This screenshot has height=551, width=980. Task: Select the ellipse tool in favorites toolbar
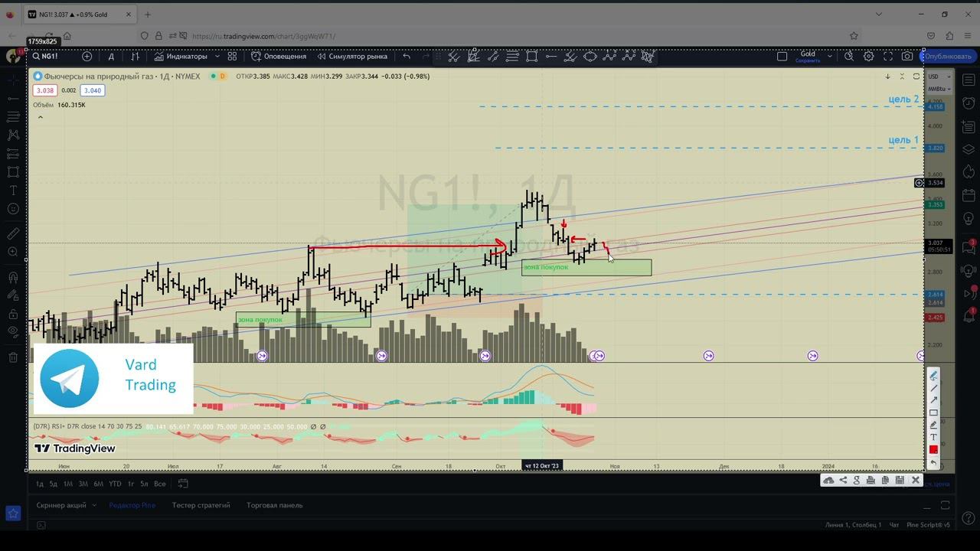point(590,56)
